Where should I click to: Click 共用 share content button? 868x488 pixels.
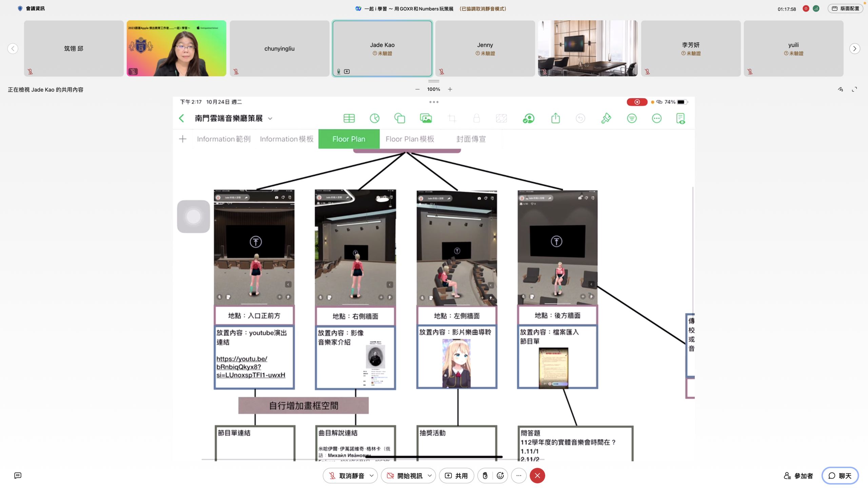pyautogui.click(x=456, y=475)
